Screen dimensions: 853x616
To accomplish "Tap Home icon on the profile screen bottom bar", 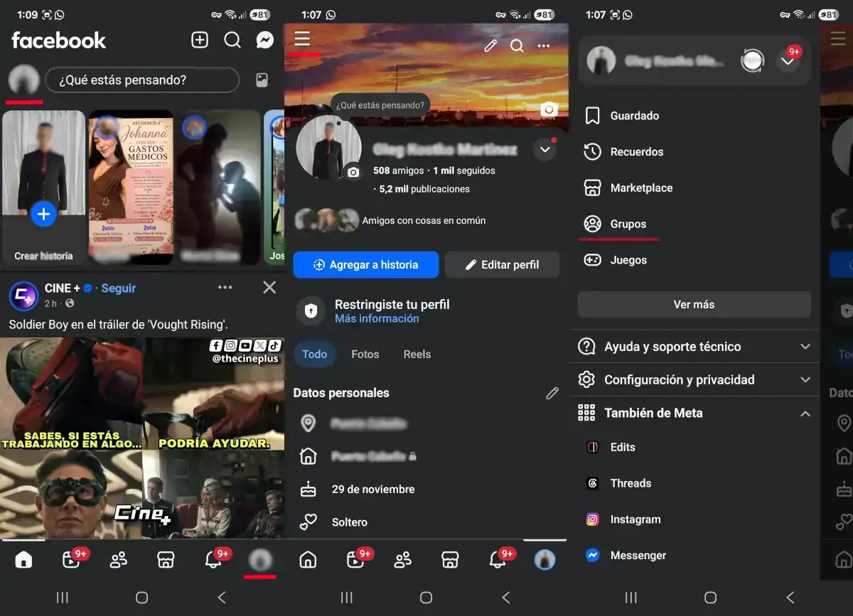I will [x=308, y=560].
